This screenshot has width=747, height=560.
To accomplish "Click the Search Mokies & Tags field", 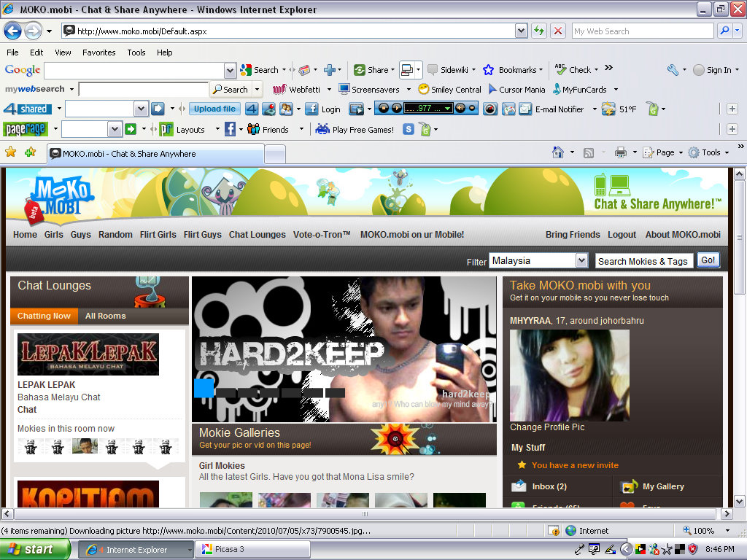I will 643,261.
